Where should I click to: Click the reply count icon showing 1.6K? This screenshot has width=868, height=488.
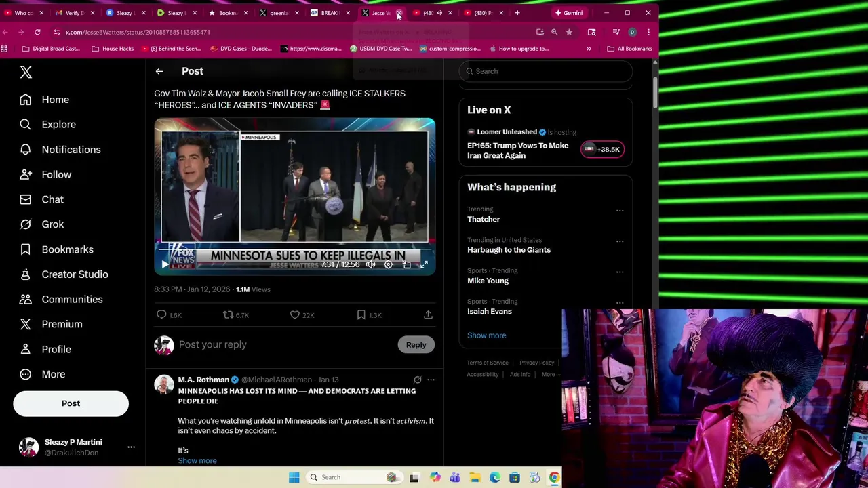(x=169, y=314)
